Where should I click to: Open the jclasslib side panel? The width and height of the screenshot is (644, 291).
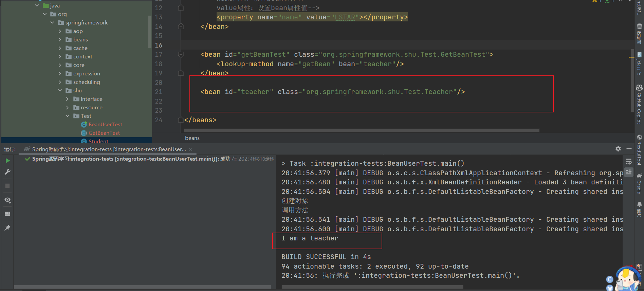pyautogui.click(x=639, y=63)
